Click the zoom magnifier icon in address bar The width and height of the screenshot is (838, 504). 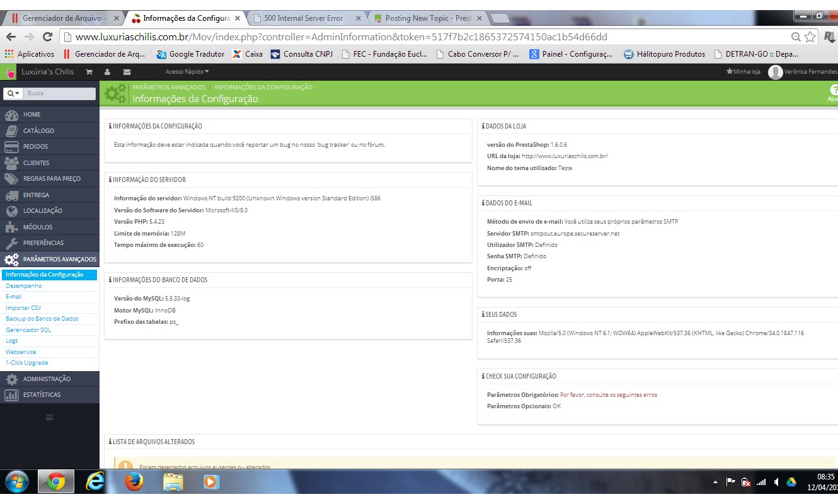coord(796,37)
